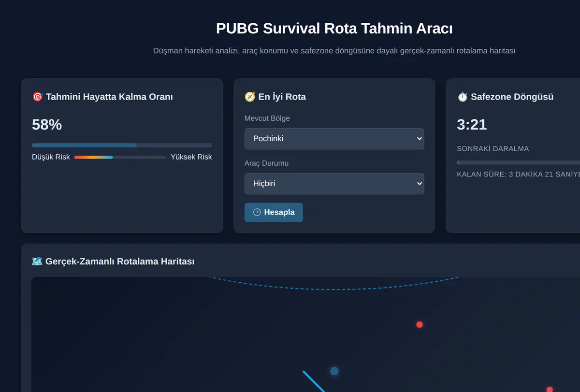Click the compass icon beside En İyi Rota

click(250, 97)
